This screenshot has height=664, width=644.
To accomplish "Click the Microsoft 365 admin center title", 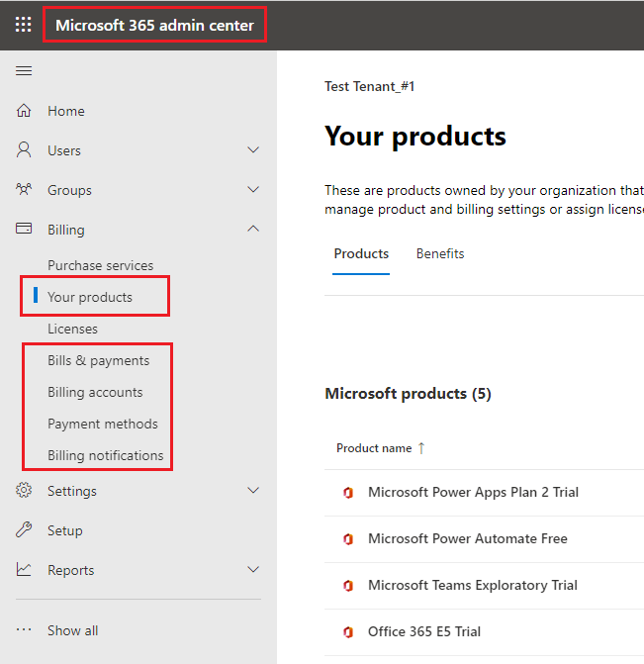I will (154, 25).
